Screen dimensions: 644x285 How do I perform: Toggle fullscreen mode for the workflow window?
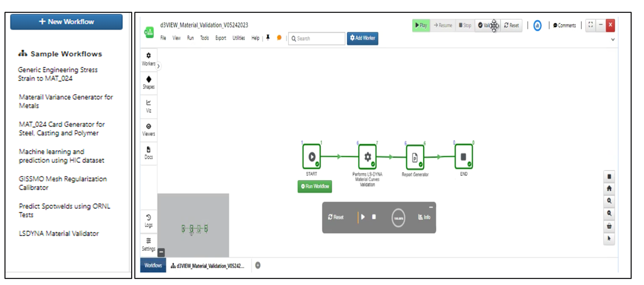590,25
